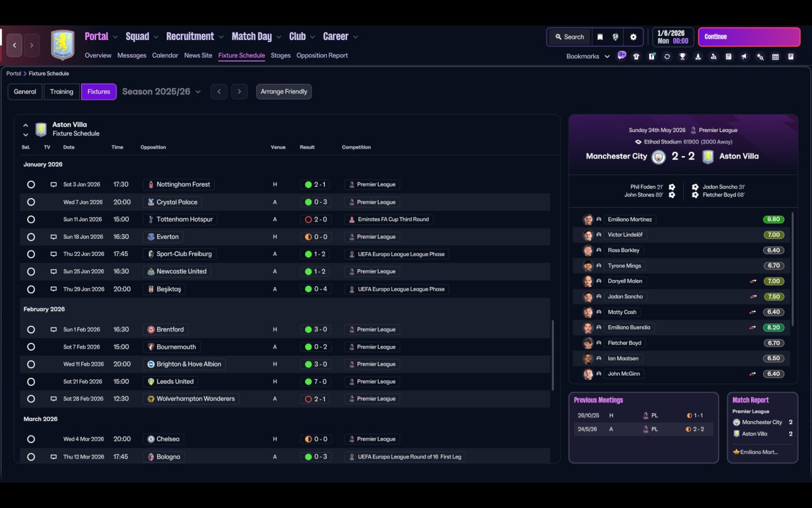Click the training cone icon in bookmarks bar

click(698, 57)
